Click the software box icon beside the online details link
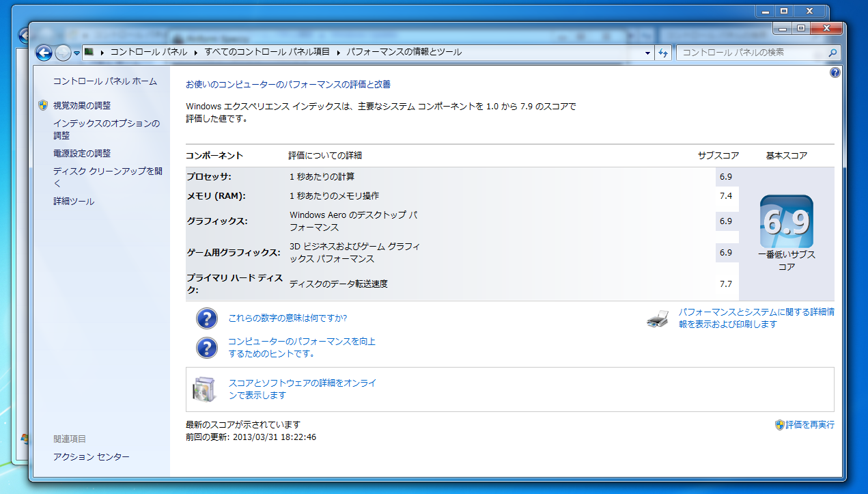 [x=205, y=389]
